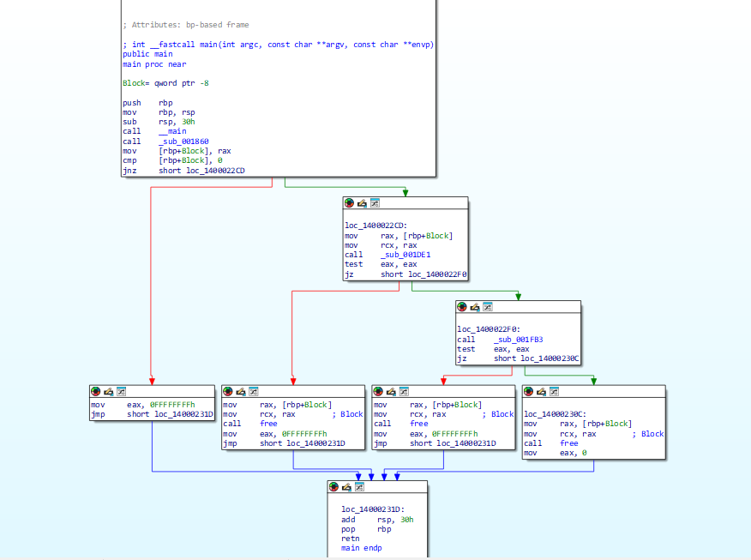Select 'Block= qword ptr -8' variable definition
Screen dimensions: 751x560
tap(165, 83)
